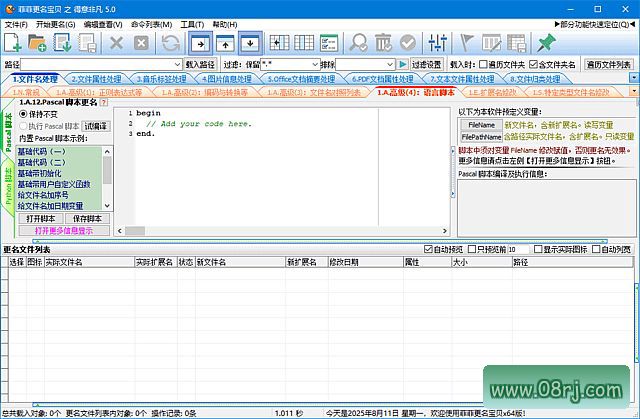Click the trash bin delete icon
This screenshot has width=640, height=419.
[x=384, y=42]
